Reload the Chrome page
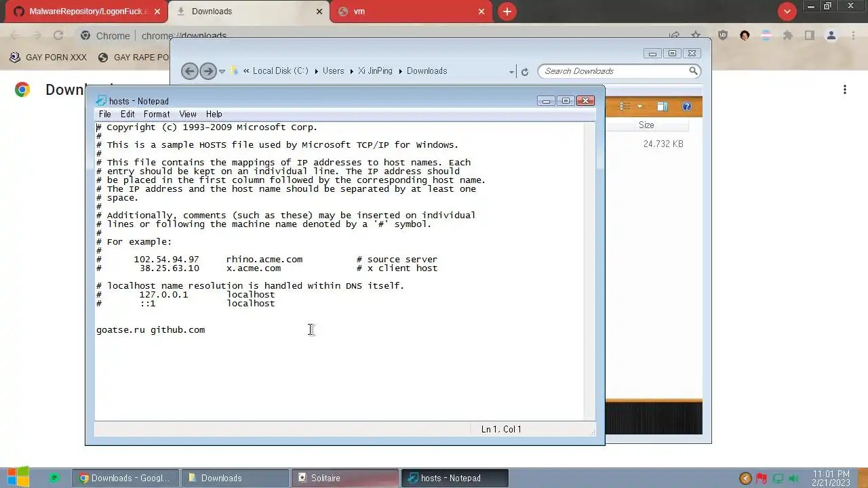 click(58, 35)
